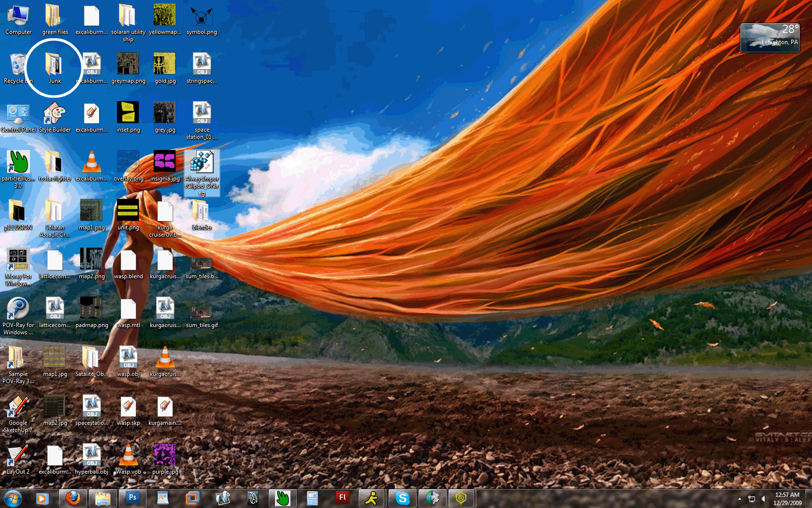
Task: Open the Solaran Assault Cr... folder
Action: (x=55, y=218)
